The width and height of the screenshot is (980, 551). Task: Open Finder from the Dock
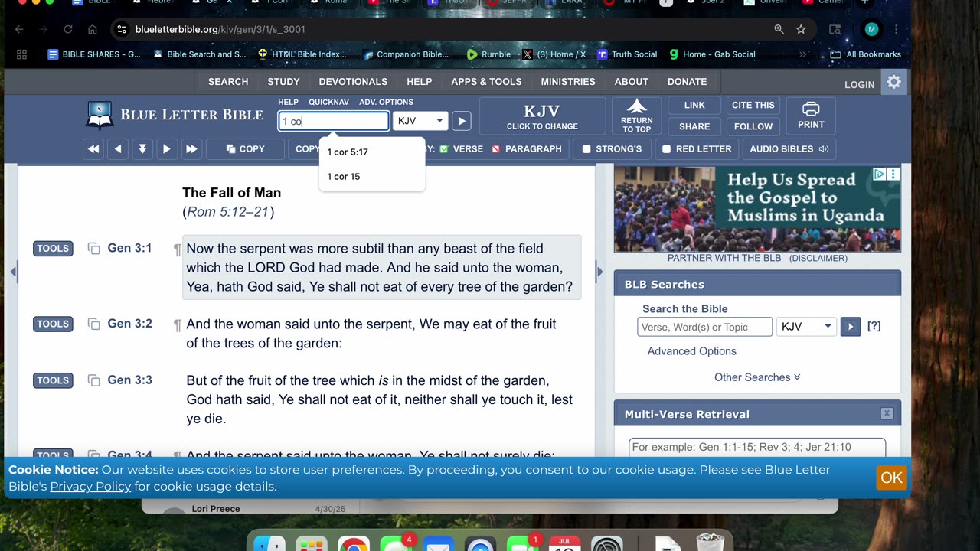point(269,545)
